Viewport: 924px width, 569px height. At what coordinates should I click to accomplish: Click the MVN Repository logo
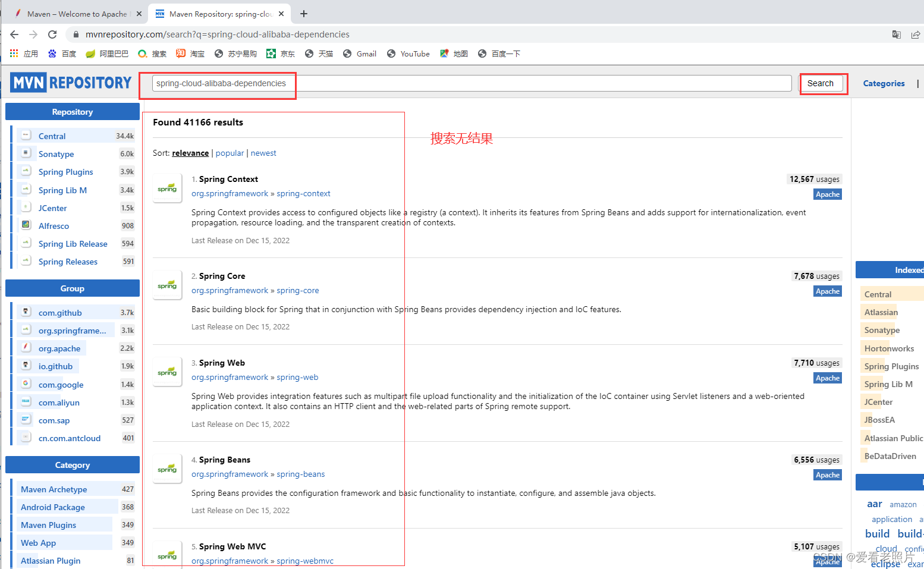click(x=71, y=83)
